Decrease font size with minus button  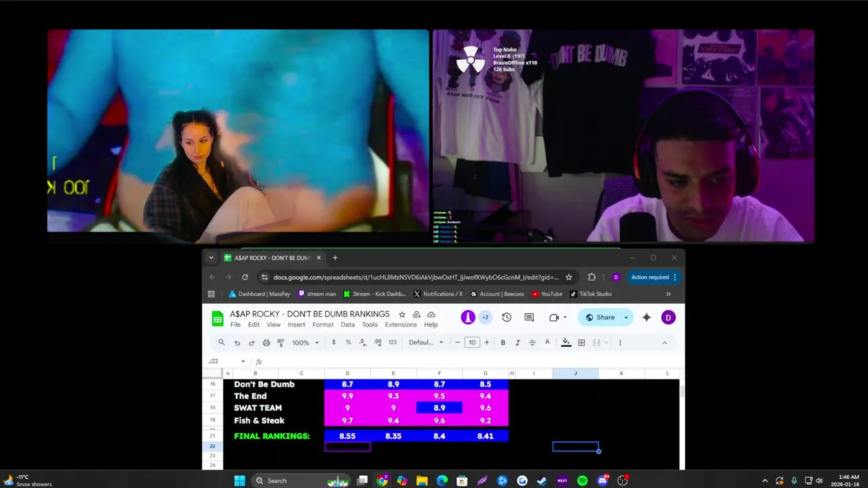click(458, 342)
